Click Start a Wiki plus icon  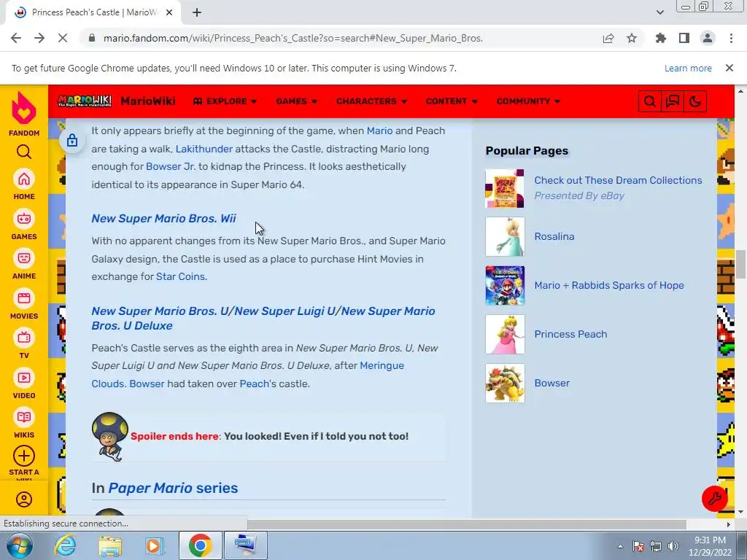click(24, 456)
